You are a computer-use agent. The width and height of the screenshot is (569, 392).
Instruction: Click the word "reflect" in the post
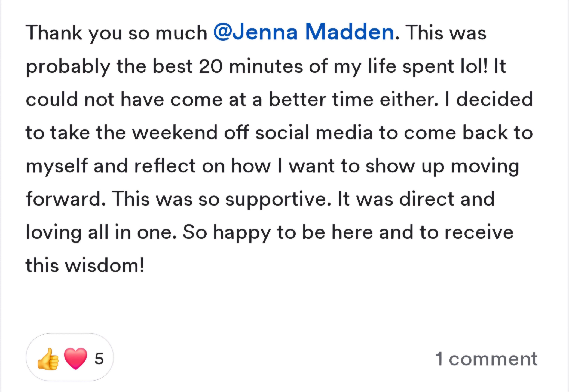165,166
